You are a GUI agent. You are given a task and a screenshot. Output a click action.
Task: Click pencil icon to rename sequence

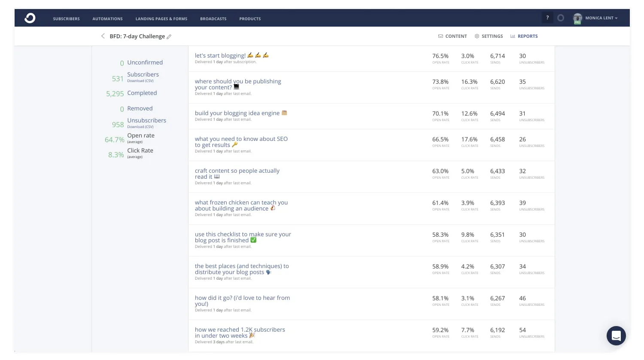tap(169, 37)
